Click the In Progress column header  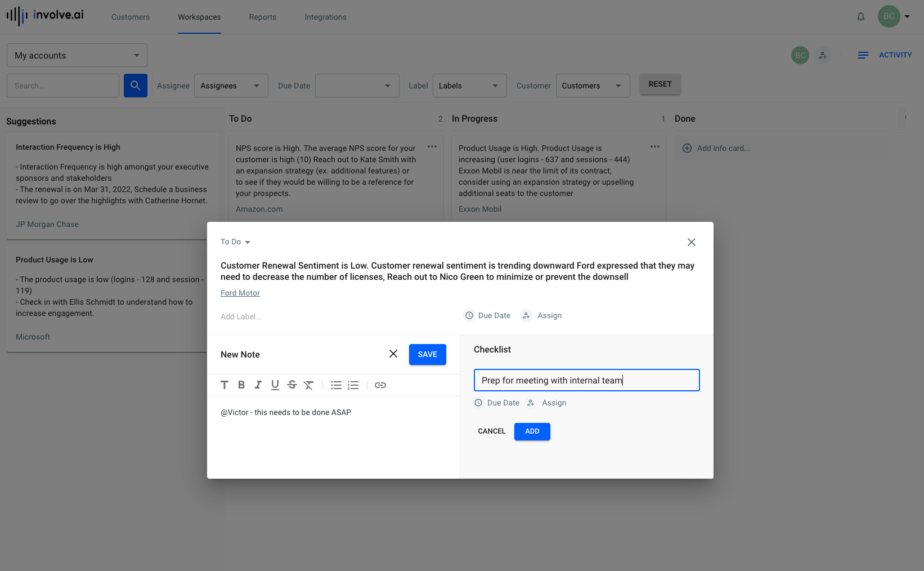tap(474, 119)
